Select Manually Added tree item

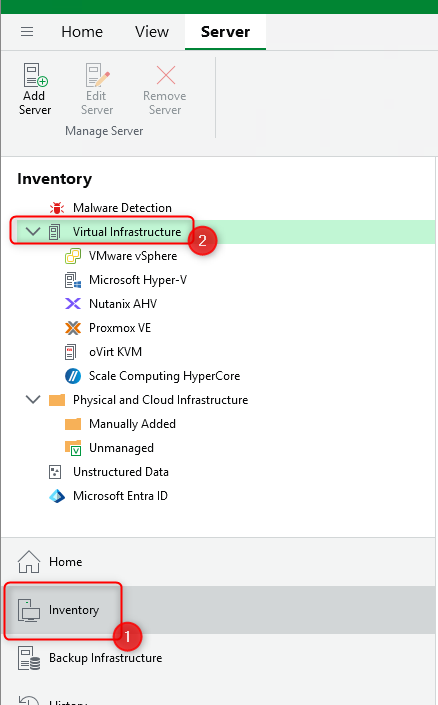(132, 424)
